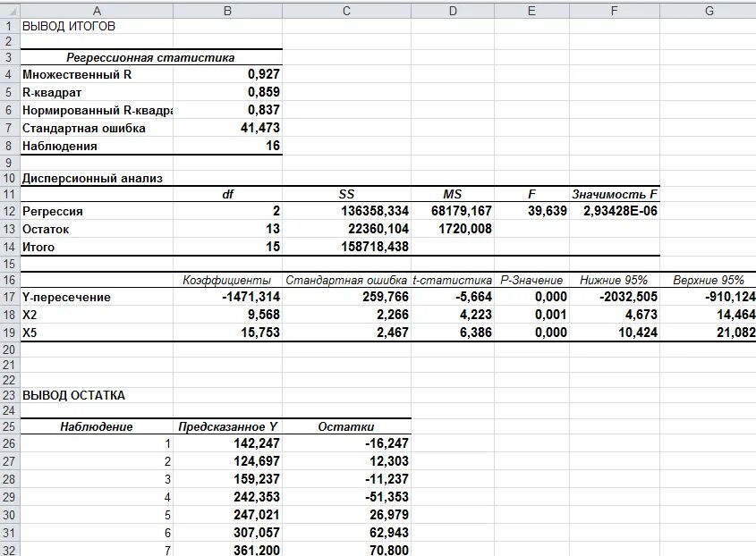The width and height of the screenshot is (756, 556).
Task: Click cell 'ВЫВОД ИТОГОВ'
Action: coord(97,26)
